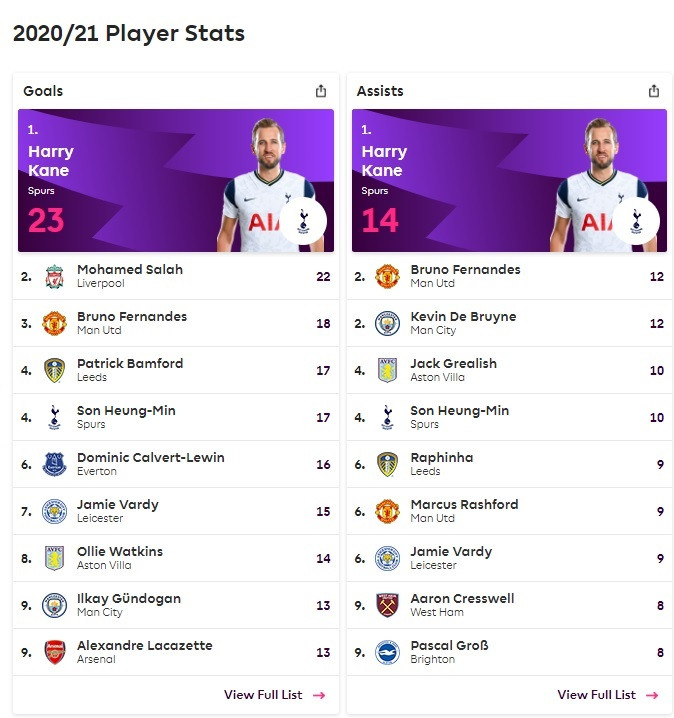Click West Ham crest beside Aaron Cresswell

387,605
